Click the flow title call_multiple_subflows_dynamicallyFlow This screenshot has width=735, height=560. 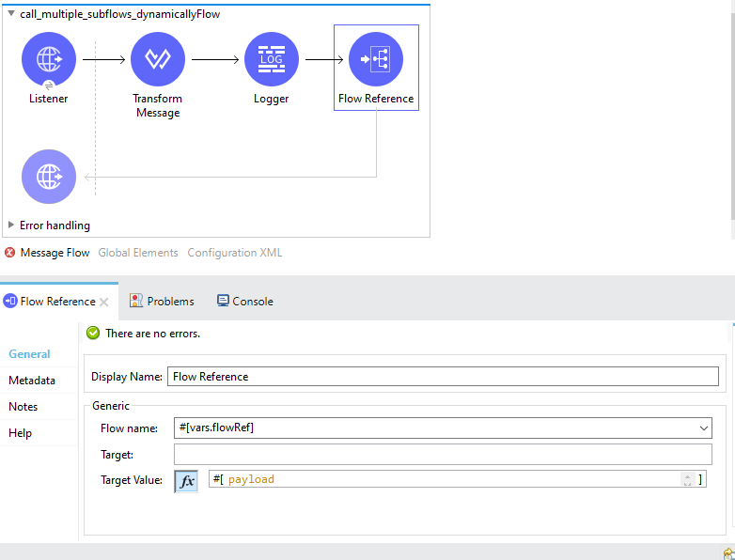coord(120,14)
